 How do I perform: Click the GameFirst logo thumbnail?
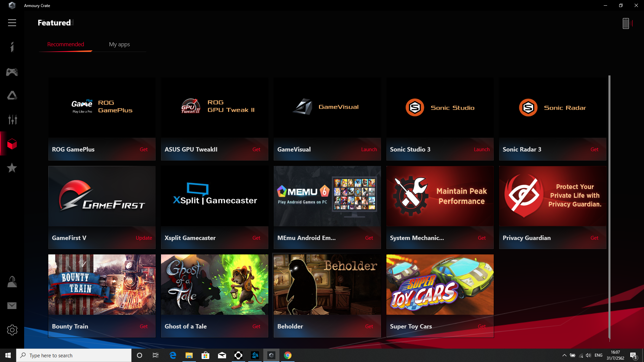coord(102,196)
